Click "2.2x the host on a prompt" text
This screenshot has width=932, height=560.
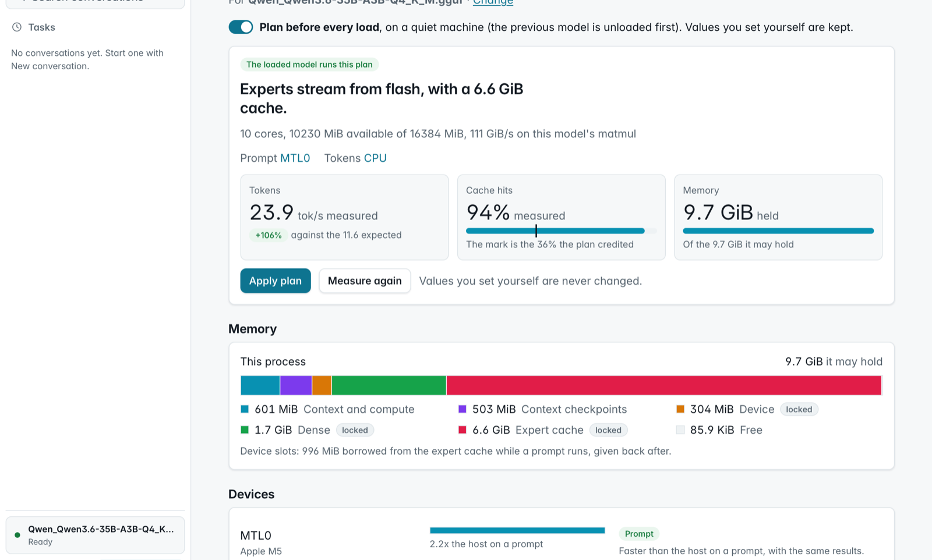coord(486,544)
